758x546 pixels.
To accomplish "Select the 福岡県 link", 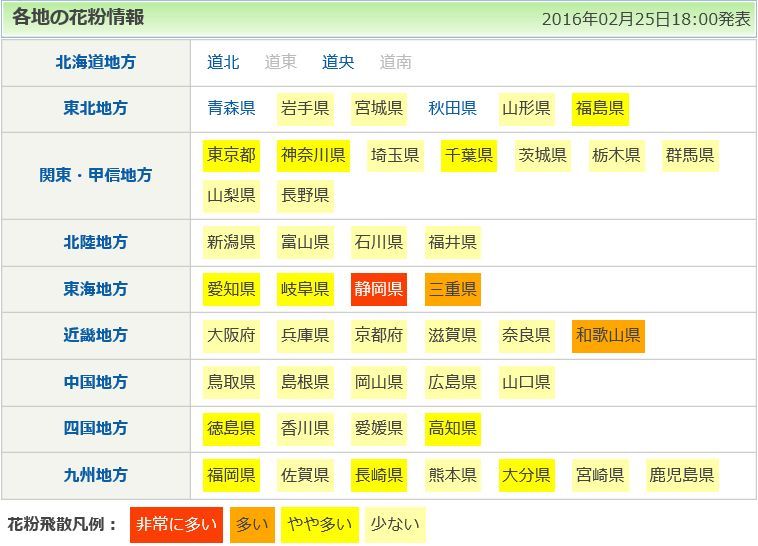I will 231,475.
